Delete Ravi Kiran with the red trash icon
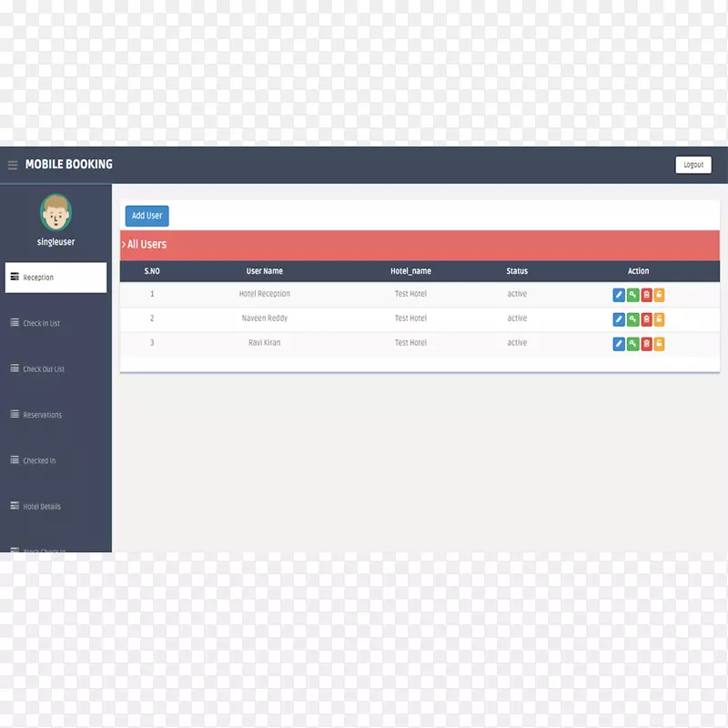 [x=646, y=344]
